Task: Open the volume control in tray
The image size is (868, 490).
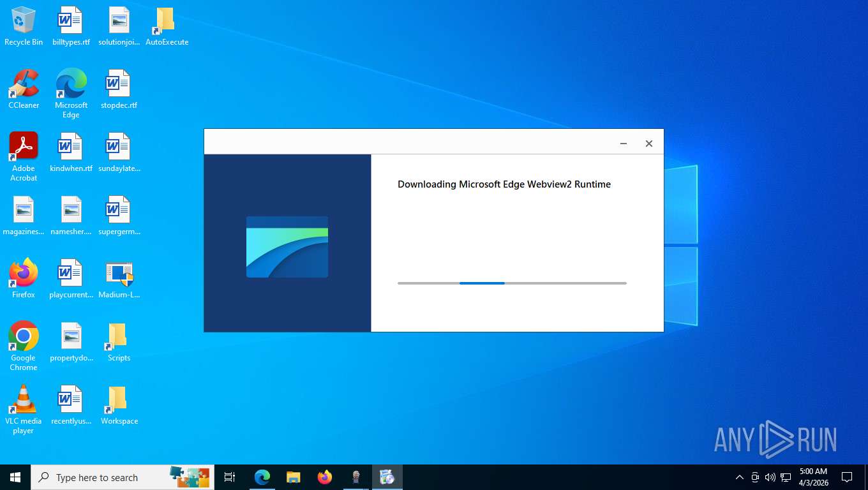Action: coord(770,477)
